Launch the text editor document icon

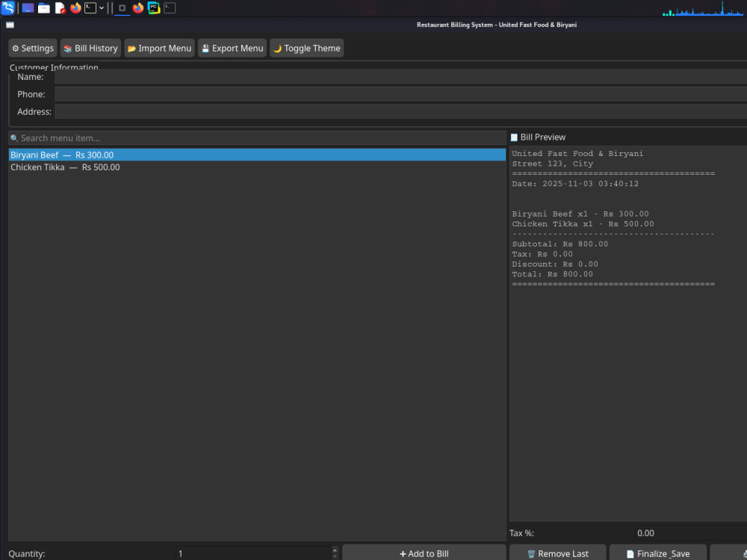point(60,8)
